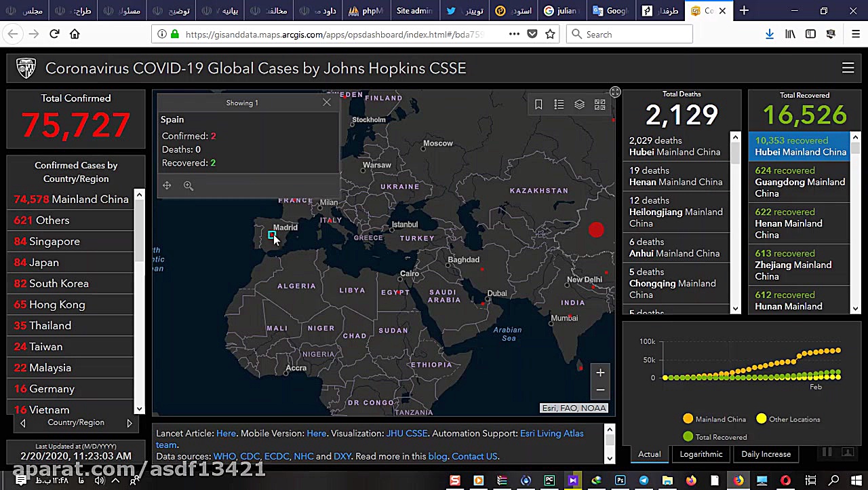
Task: Switch to the Daily Increase tab
Action: [x=766, y=454]
